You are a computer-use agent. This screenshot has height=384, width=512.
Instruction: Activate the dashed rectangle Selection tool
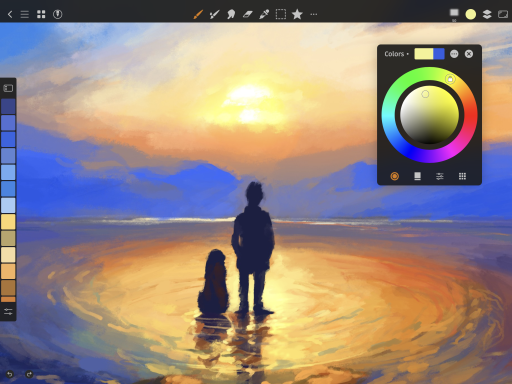click(281, 14)
